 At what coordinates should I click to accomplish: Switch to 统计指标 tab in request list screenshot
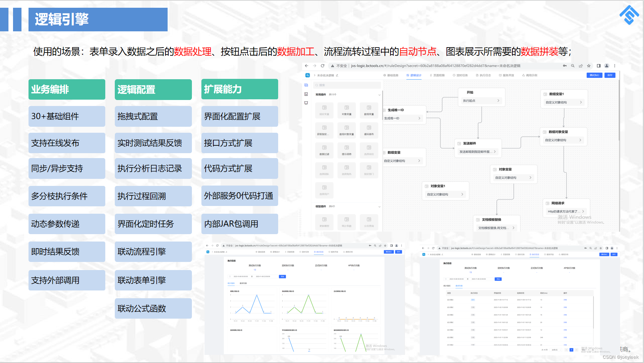pos(447,286)
